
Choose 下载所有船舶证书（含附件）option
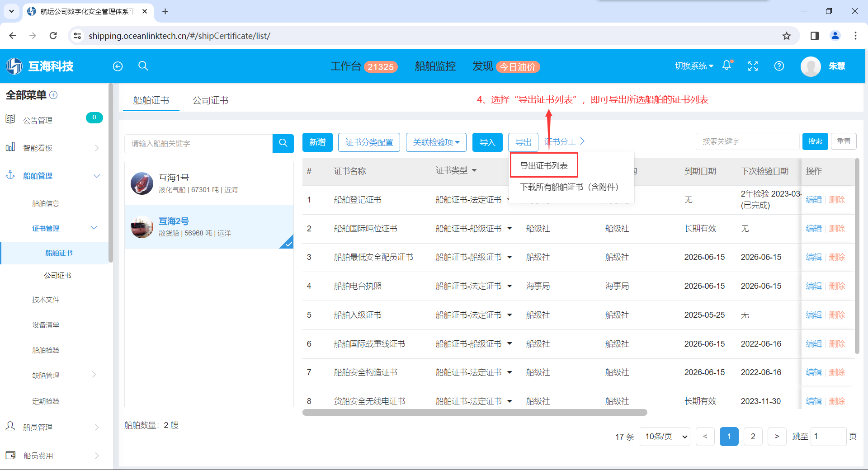tap(569, 187)
